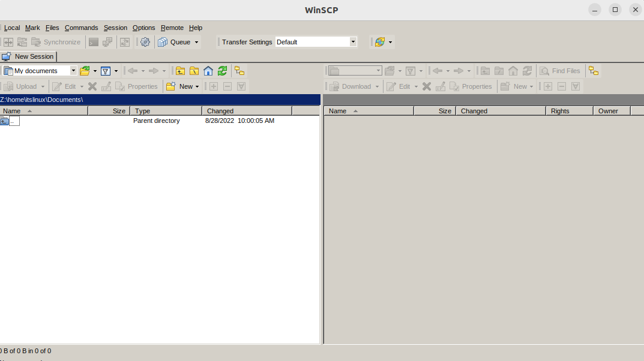Expand local Open Directory dropdown arrow
The width and height of the screenshot is (644, 361).
95,71
